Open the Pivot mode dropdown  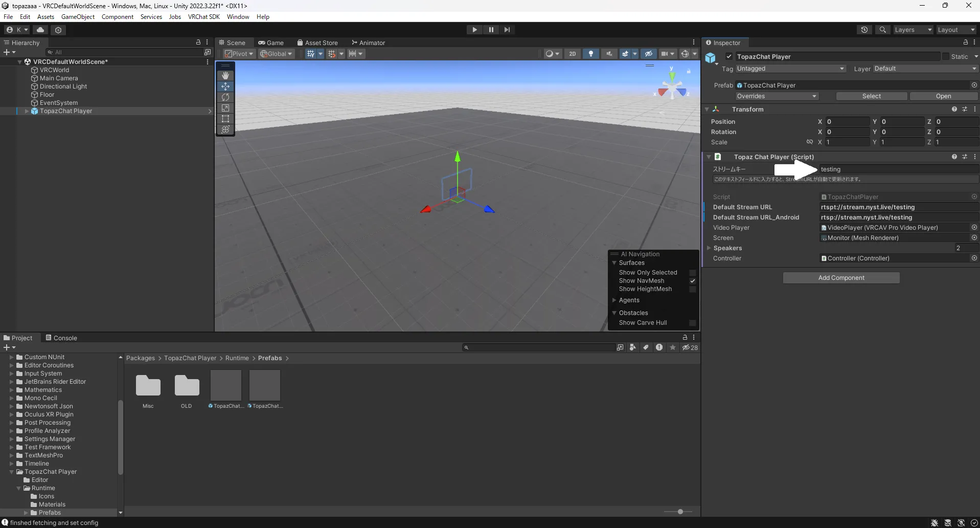coord(239,54)
